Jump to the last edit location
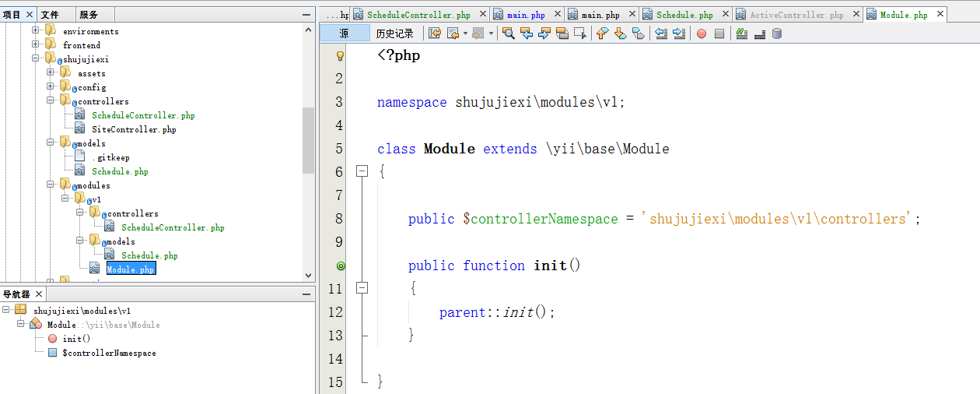980x394 pixels. click(x=435, y=33)
